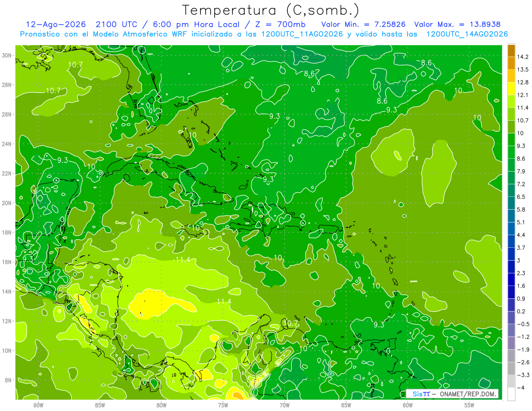Click the '1.6' color scale label
Image resolution: width=532 pixels, height=411 pixels.
521,286
